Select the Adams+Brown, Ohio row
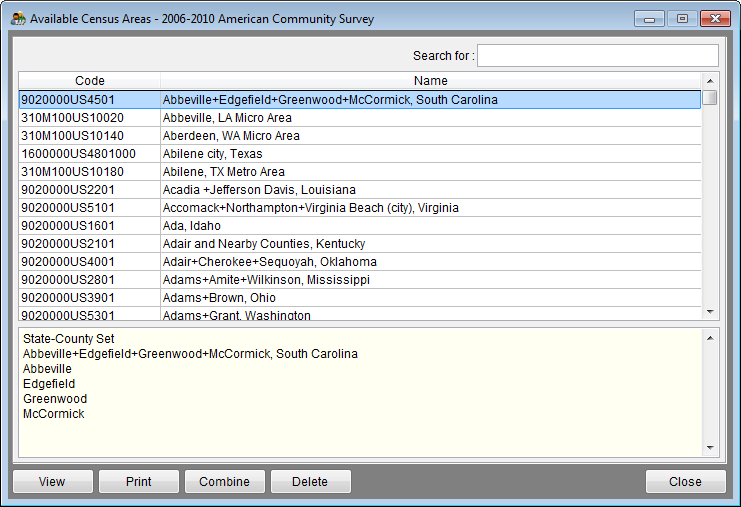Screen dimensions: 741x507 (x=219, y=298)
